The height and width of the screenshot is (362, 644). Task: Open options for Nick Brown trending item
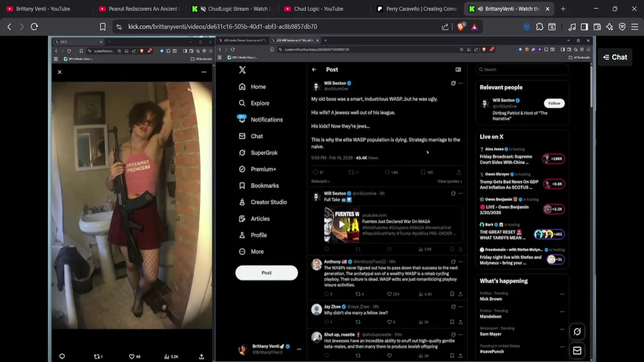tap(562, 294)
